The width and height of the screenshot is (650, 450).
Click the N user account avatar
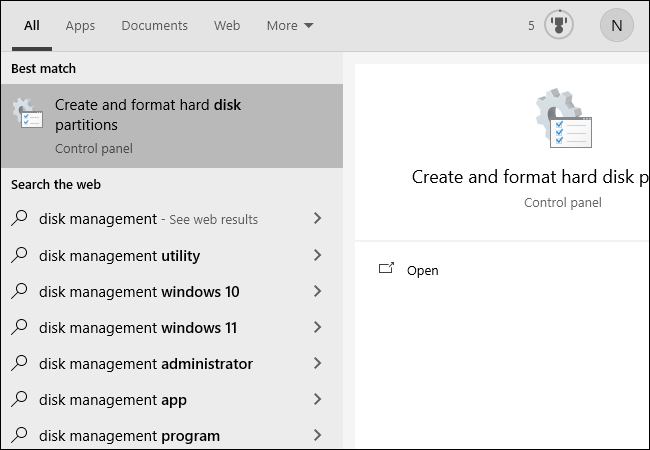(x=616, y=25)
